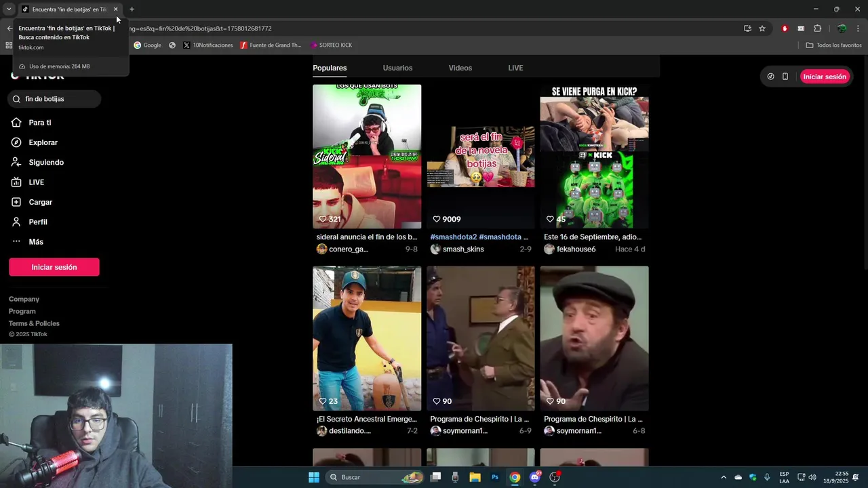The image size is (868, 488).
Task: Open Chrome three-dot menu
Action: [858, 28]
